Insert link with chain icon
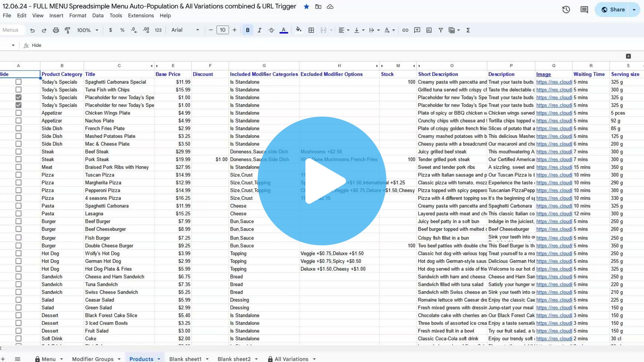This screenshot has width=644, height=362. [x=405, y=30]
